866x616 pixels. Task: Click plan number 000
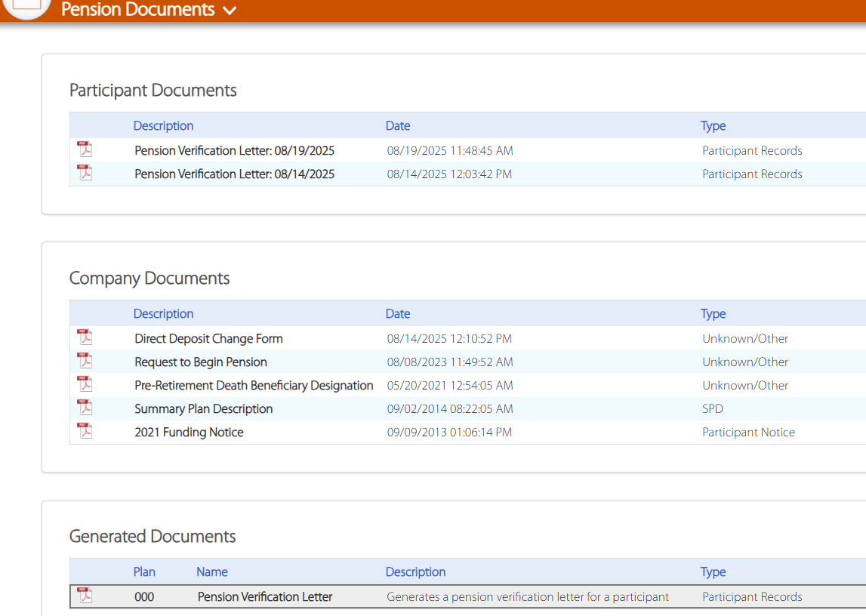pos(144,596)
